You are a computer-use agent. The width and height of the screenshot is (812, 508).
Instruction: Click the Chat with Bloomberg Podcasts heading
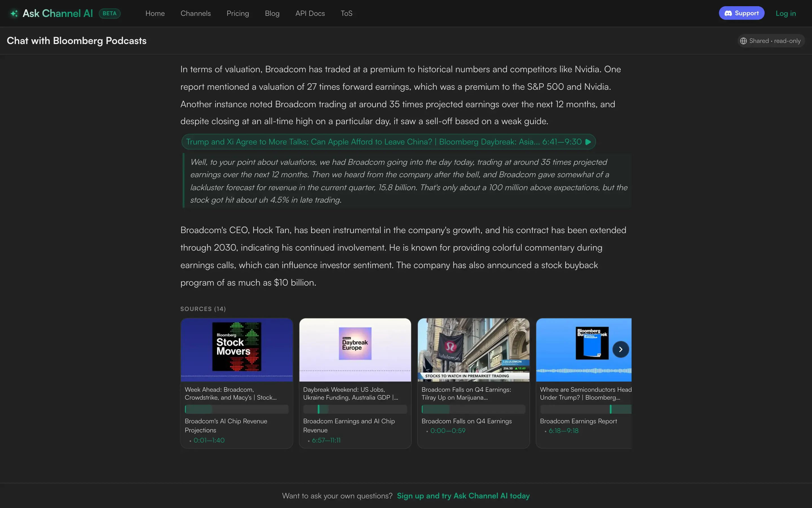pyautogui.click(x=76, y=41)
